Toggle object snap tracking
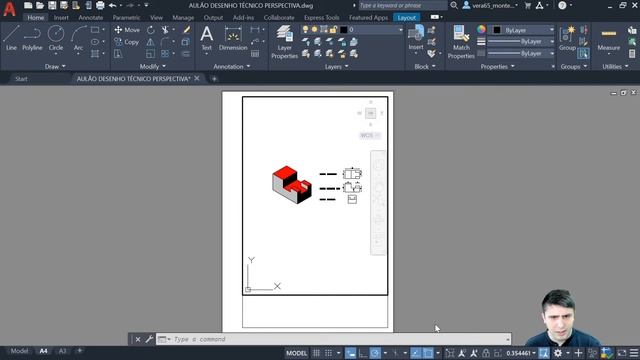The height and width of the screenshot is (360, 640). 416,353
